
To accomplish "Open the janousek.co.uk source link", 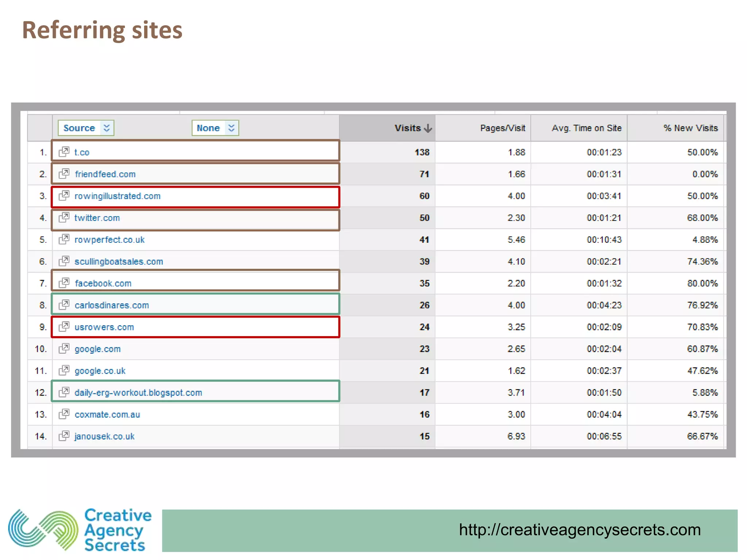I will (104, 437).
